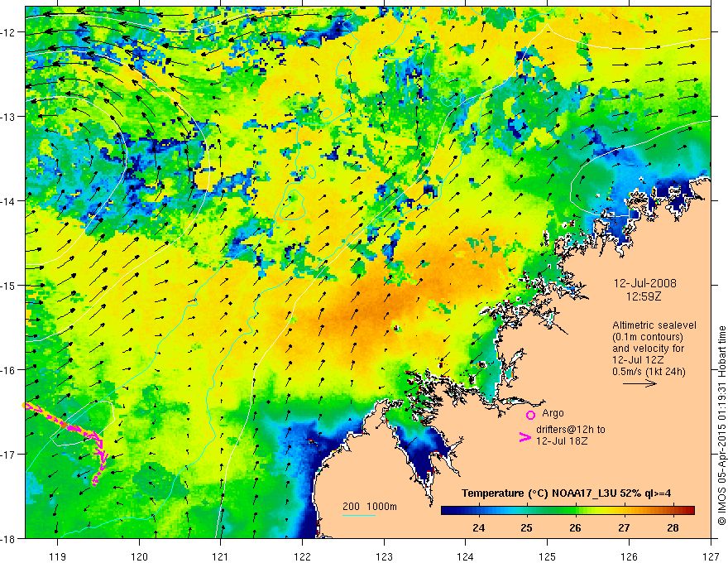The image size is (728, 563).
Task: Click the IMOS copyright timestamp text
Action: click(x=721, y=425)
